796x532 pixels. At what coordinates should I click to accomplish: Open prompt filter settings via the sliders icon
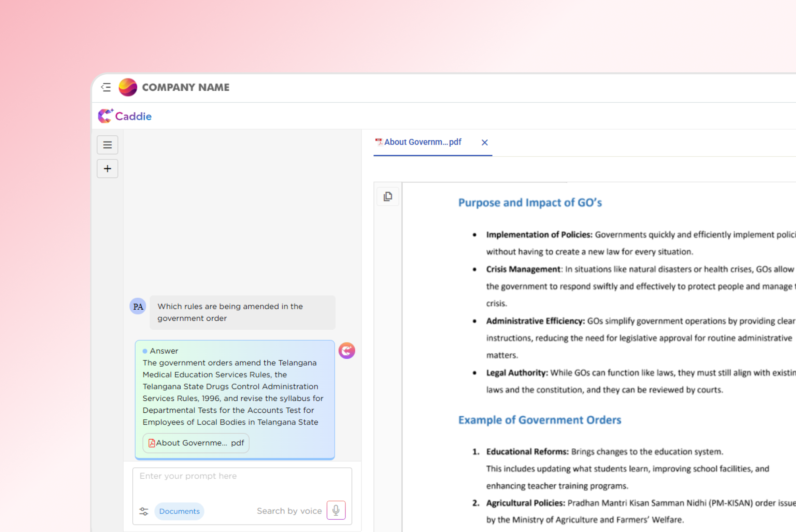tap(144, 511)
